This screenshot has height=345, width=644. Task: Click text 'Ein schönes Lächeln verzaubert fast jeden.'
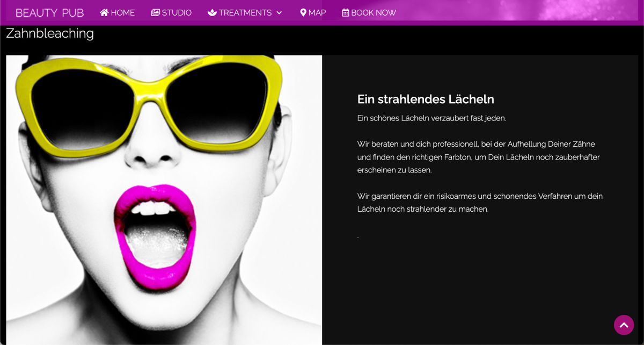point(431,118)
